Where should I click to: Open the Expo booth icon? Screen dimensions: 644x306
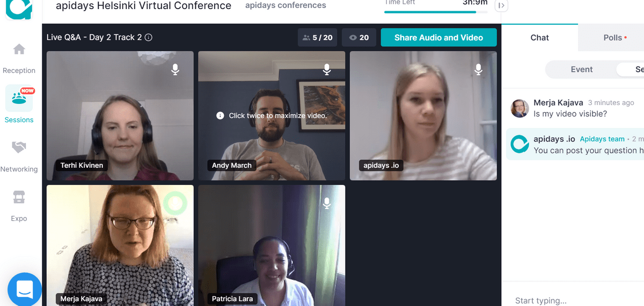tap(19, 197)
